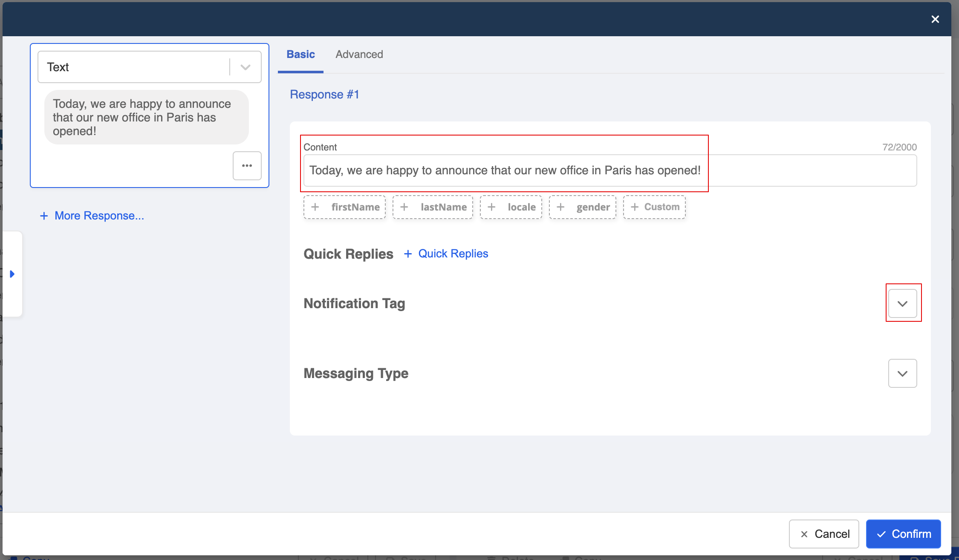Close the dialog with the X icon

pos(935,19)
